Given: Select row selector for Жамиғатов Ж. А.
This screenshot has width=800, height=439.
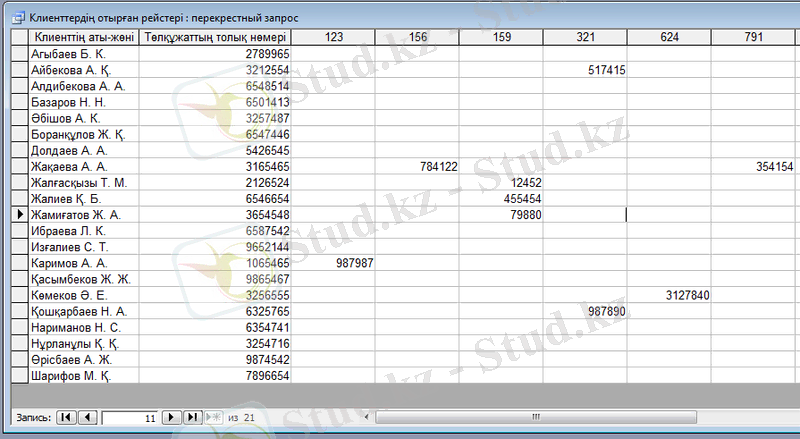Looking at the screenshot, I should coord(19,215).
